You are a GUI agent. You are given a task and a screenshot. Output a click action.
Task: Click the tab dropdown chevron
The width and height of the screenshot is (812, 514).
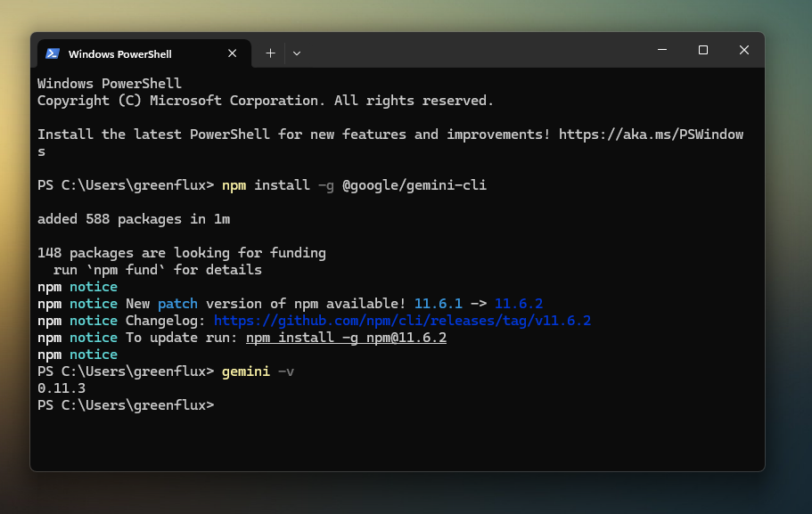[296, 53]
